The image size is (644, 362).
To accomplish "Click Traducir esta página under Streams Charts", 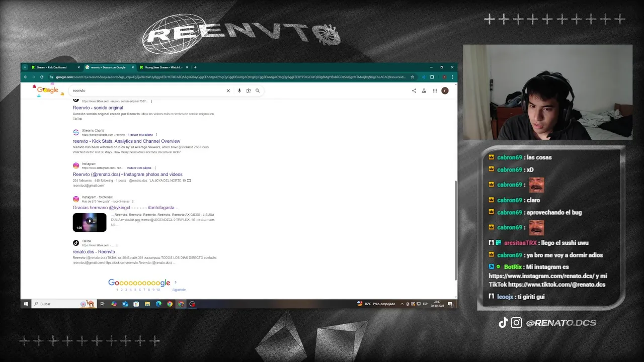I will [x=140, y=135].
